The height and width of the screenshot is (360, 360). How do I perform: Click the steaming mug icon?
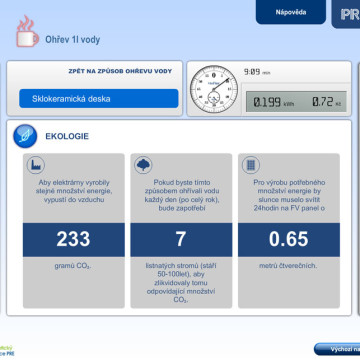tap(27, 32)
